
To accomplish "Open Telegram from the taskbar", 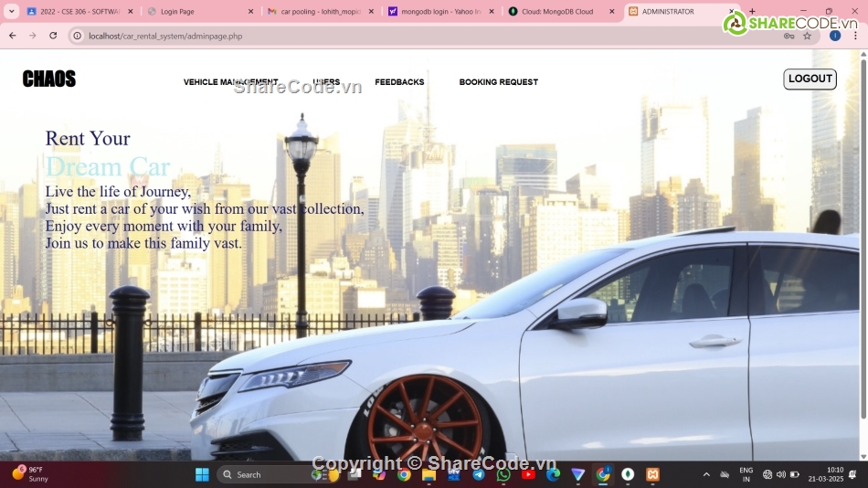I will [x=478, y=474].
